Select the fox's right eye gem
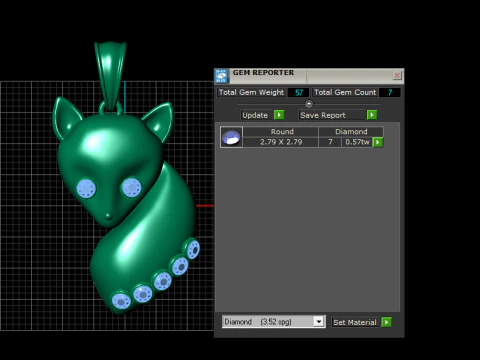This screenshot has width=480, height=360. 131,187
